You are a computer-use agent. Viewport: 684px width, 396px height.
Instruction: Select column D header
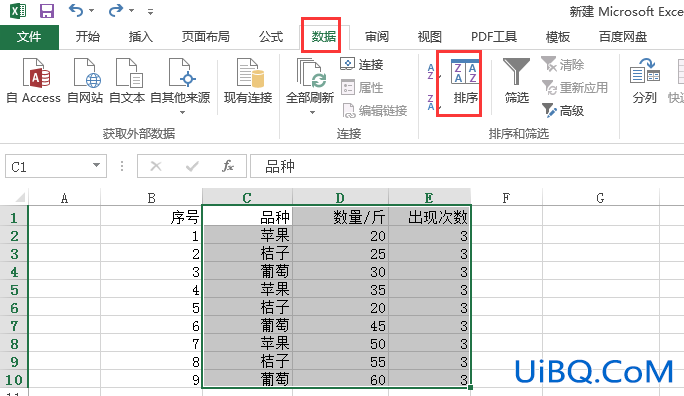[x=340, y=198]
